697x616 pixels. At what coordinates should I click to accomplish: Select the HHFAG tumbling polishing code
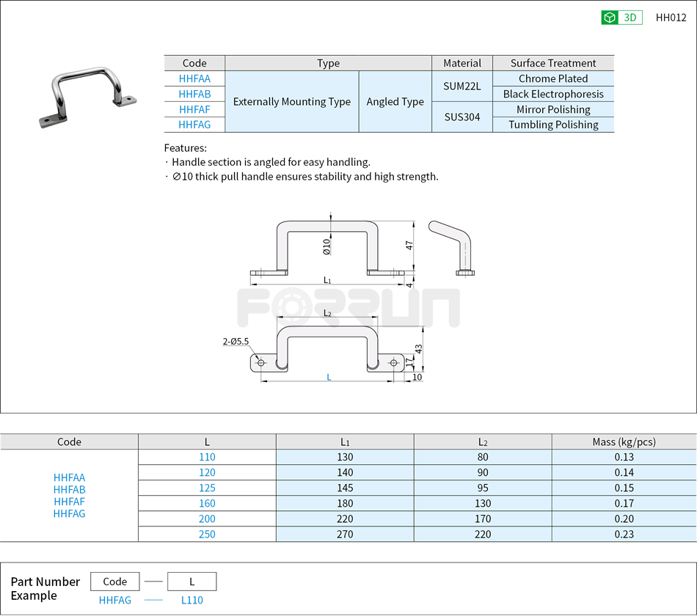[x=194, y=125]
